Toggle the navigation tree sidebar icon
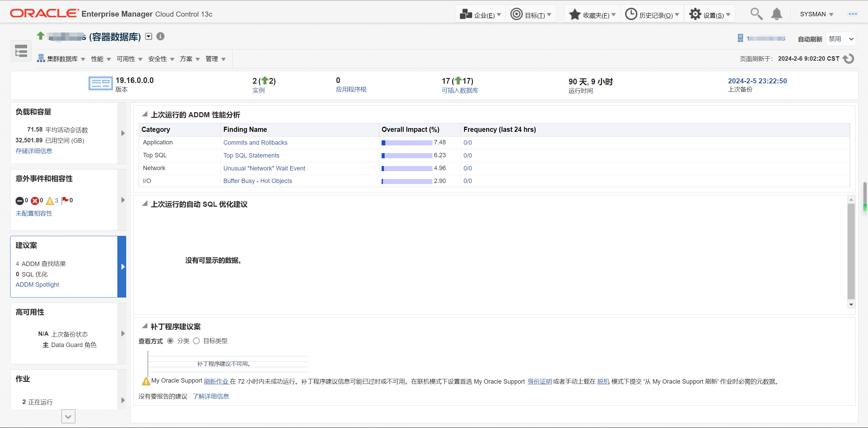The image size is (868, 428). pyautogui.click(x=21, y=51)
